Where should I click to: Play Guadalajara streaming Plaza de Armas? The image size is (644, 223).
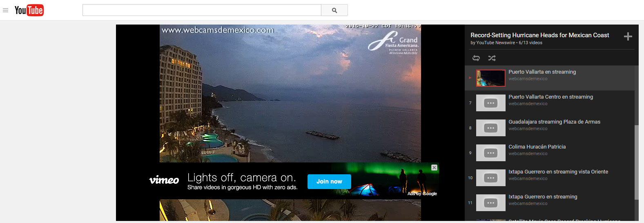(554, 122)
